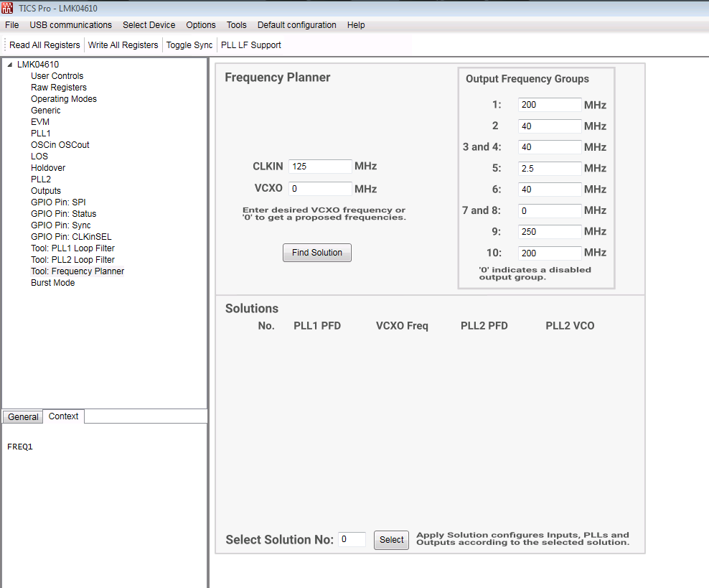The image size is (709, 588).
Task: Click output group 9 frequency field
Action: pos(550,232)
